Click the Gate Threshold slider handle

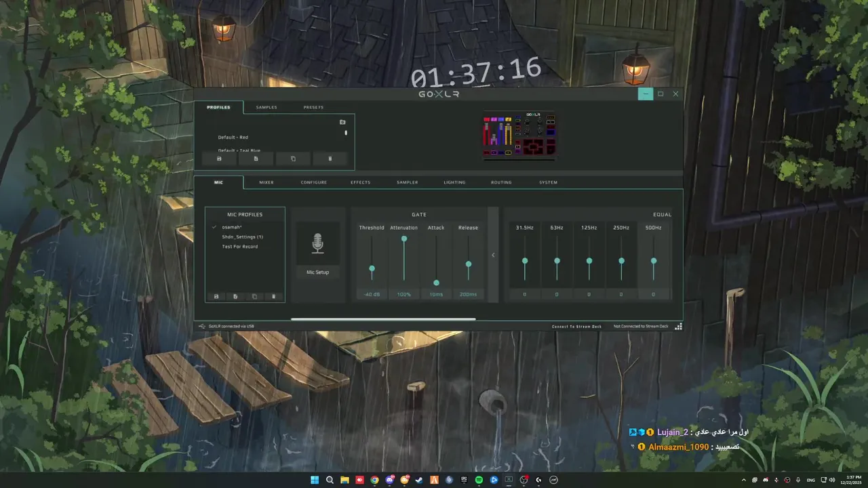click(372, 268)
